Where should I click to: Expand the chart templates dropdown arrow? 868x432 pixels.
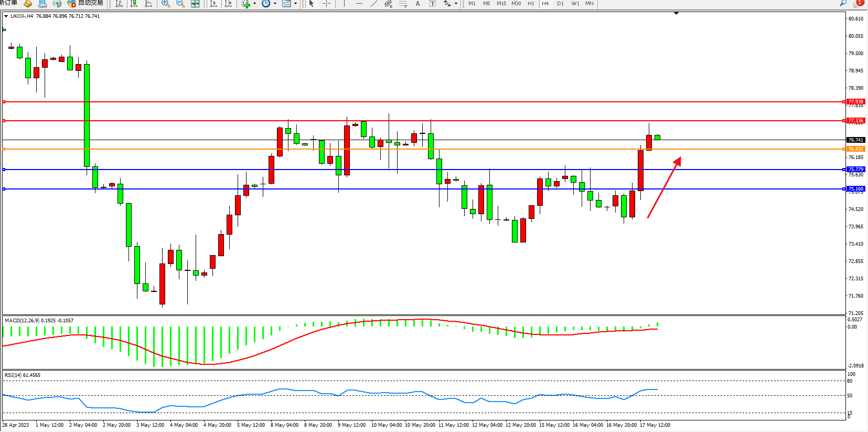[x=295, y=4]
